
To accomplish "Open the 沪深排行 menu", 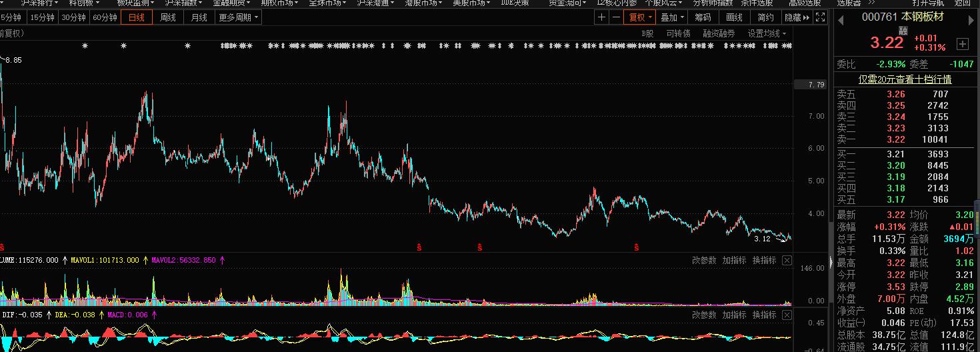I will [39, 3].
